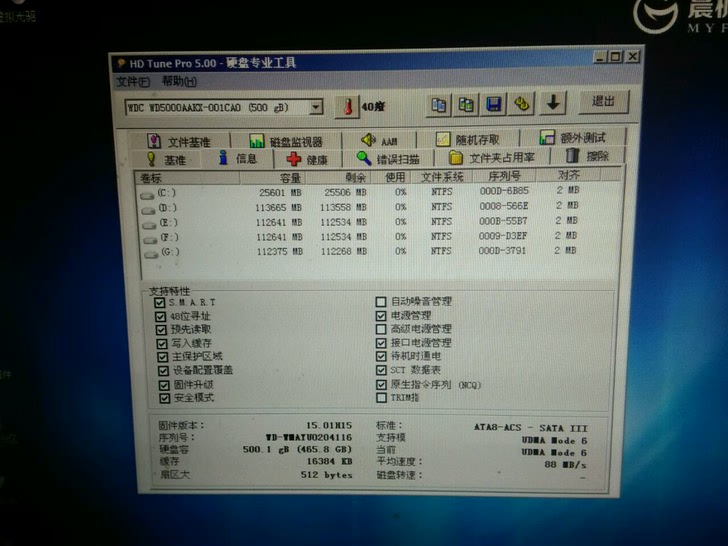Image resolution: width=728 pixels, height=546 pixels.
Task: Toggle 待机时通电 checkbox
Action: tap(381, 357)
